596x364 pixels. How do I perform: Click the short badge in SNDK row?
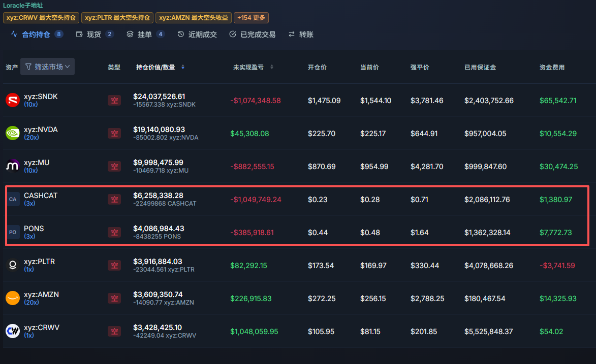pos(114,101)
